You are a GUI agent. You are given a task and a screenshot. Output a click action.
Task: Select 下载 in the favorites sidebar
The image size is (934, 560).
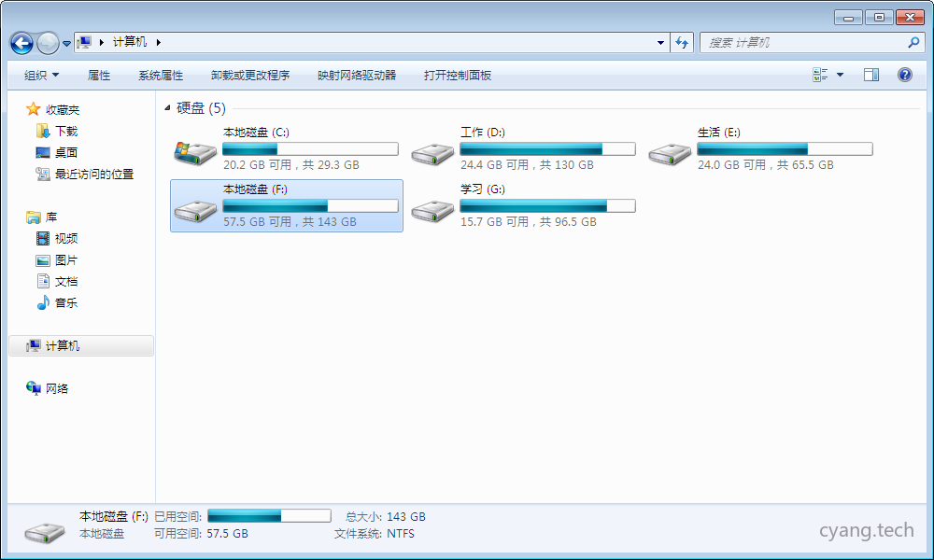click(x=65, y=132)
